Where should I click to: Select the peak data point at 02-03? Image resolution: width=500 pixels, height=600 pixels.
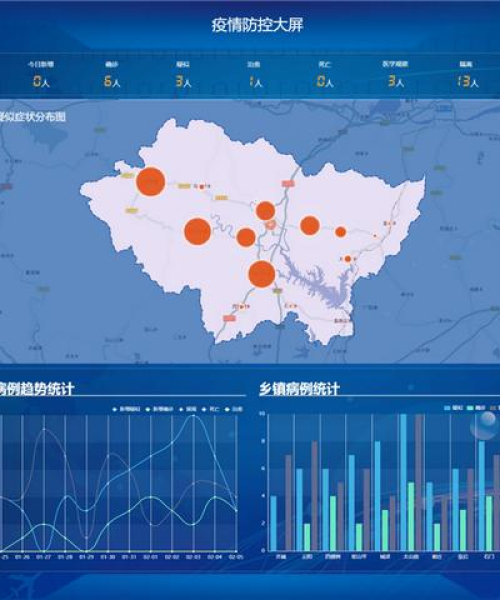tap(193, 415)
